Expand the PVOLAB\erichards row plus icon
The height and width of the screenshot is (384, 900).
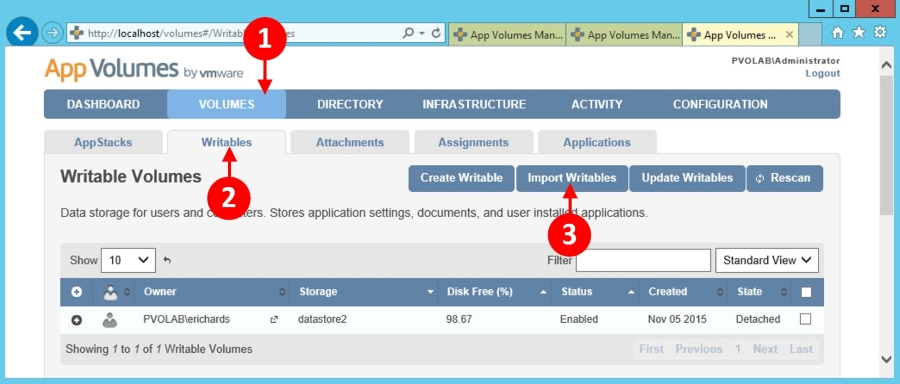click(x=76, y=320)
